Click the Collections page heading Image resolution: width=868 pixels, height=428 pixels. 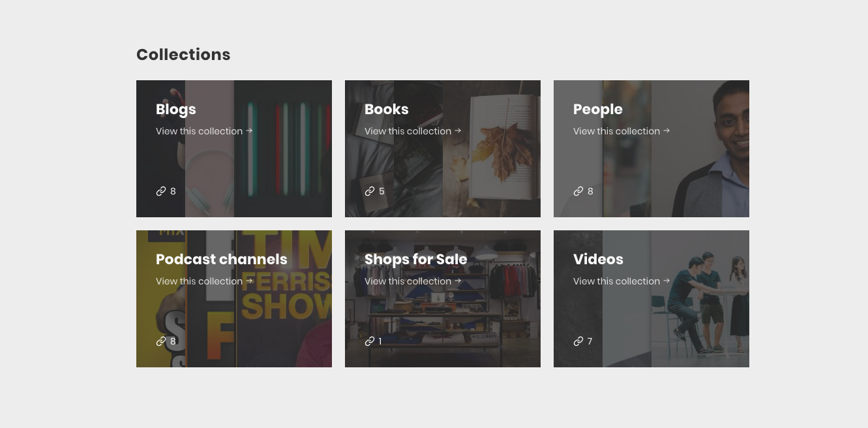click(183, 55)
